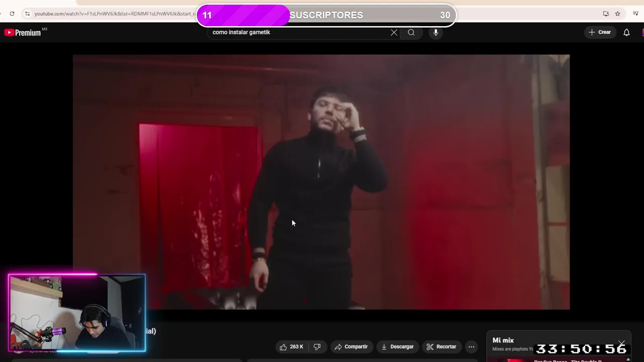Click the install/cast icon in the address bar
Viewport: 644px width, 362px height.
point(606,14)
